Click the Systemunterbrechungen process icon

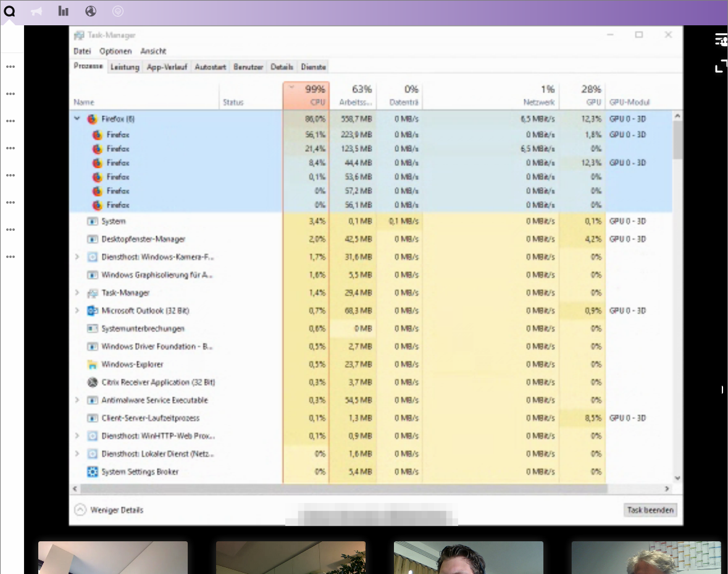[93, 329]
